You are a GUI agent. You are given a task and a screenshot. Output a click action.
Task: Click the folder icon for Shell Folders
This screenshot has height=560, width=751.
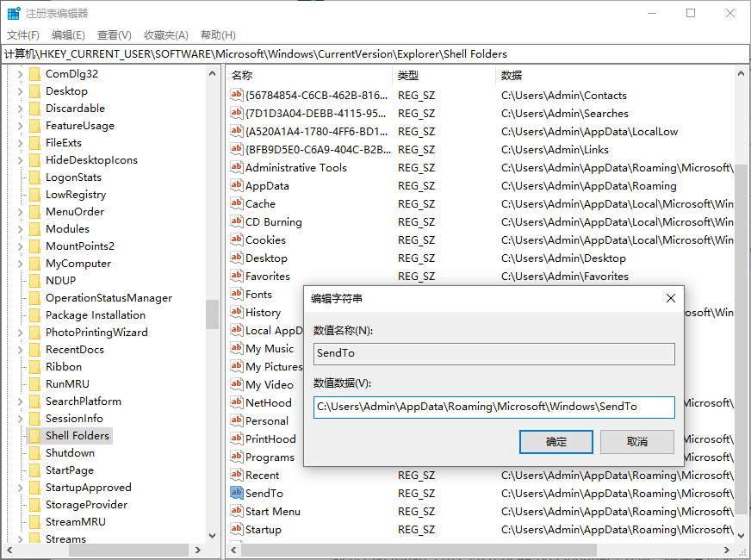pyautogui.click(x=35, y=436)
